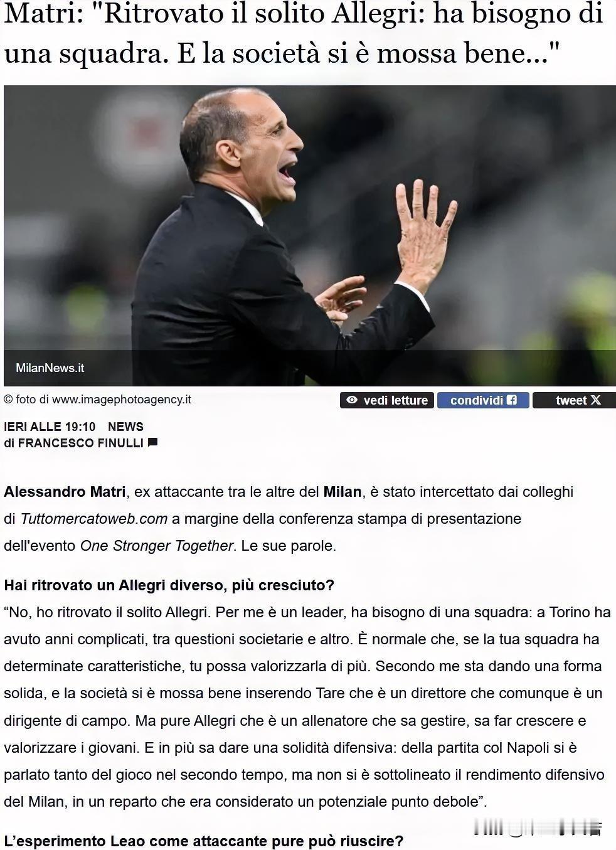Image resolution: width=616 pixels, height=850 pixels.
Task: Click the speech bubble icon after Finulli
Action: click(x=152, y=442)
